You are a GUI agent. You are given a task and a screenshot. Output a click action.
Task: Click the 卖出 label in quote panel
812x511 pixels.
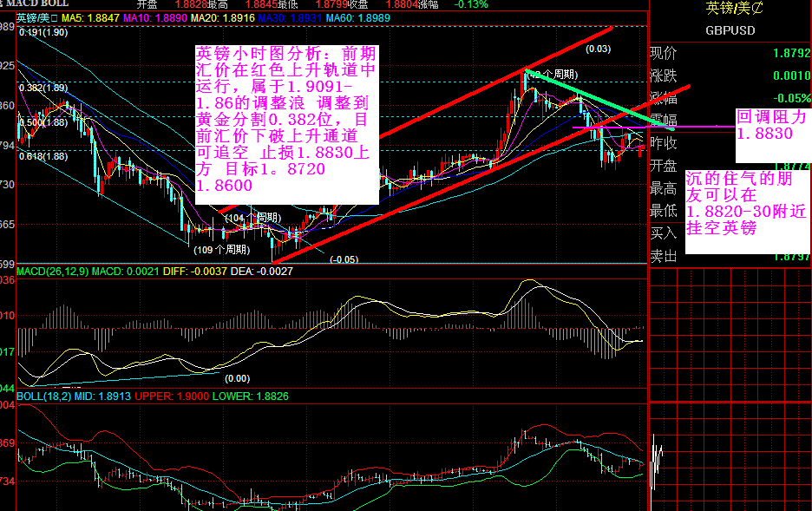click(664, 256)
